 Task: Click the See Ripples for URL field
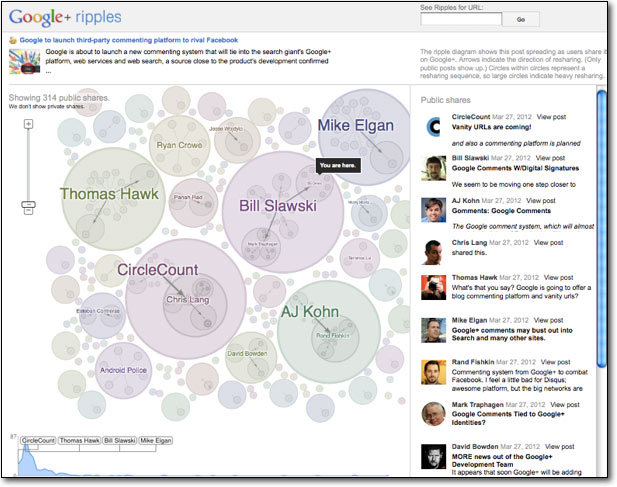tap(461, 19)
